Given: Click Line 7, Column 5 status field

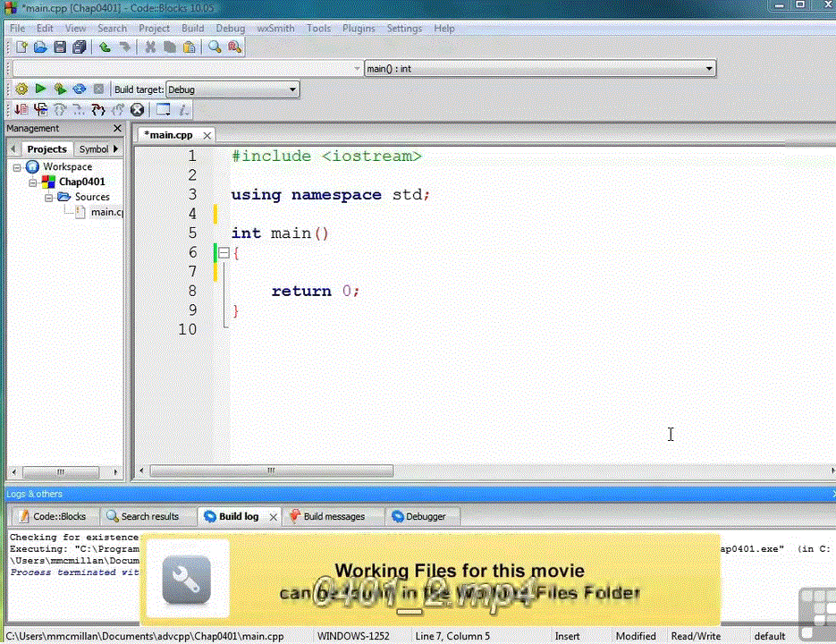Looking at the screenshot, I should tap(452, 636).
